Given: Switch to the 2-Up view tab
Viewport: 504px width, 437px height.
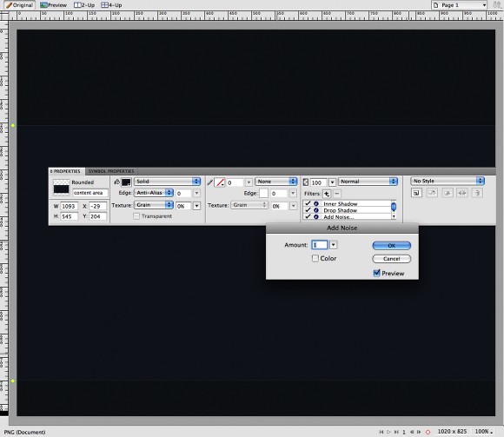Looking at the screenshot, I should point(84,5).
